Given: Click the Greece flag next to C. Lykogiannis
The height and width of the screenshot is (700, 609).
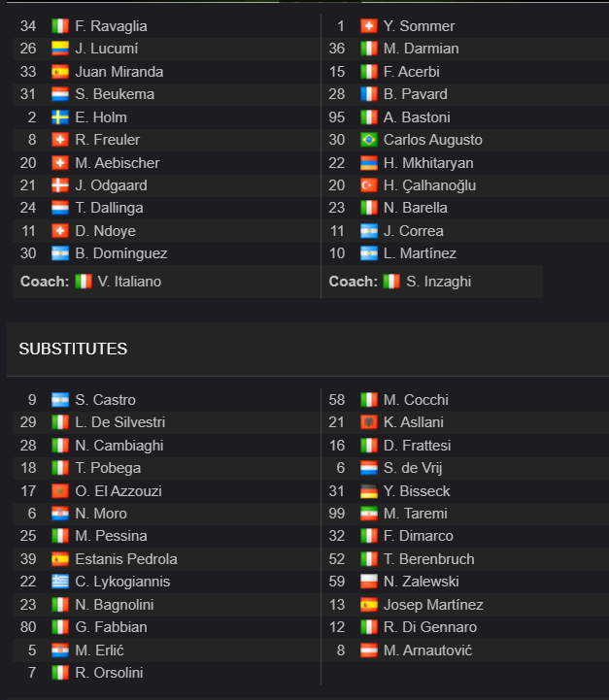Looking at the screenshot, I should (60, 582).
